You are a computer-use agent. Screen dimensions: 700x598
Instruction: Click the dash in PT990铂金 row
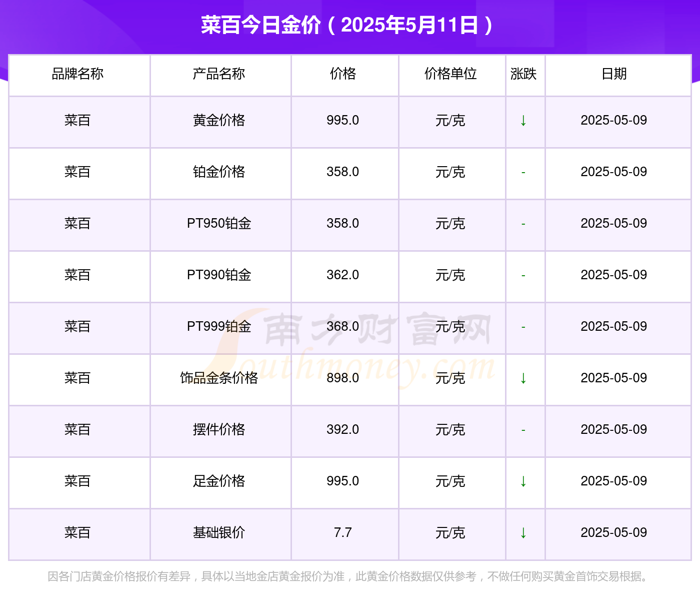tap(523, 276)
